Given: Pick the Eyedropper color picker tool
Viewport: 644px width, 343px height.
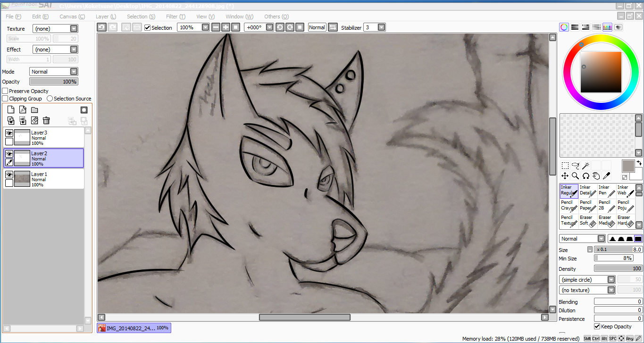Looking at the screenshot, I should tap(607, 176).
